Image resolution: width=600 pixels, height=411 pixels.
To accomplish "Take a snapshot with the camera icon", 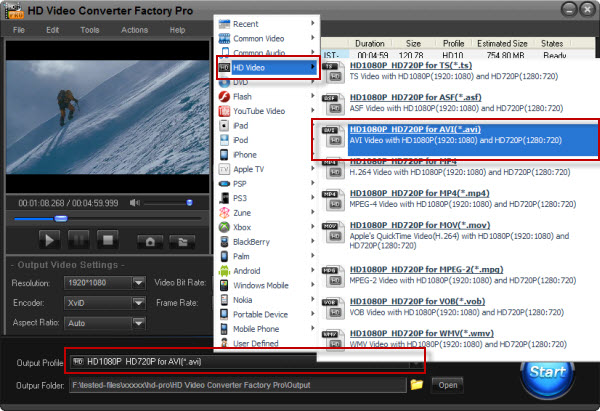I will (x=150, y=242).
